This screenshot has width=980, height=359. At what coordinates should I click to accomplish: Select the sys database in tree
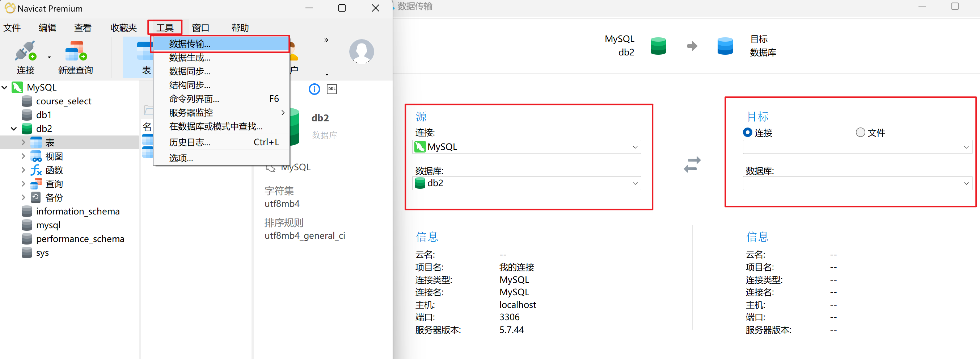(x=42, y=253)
